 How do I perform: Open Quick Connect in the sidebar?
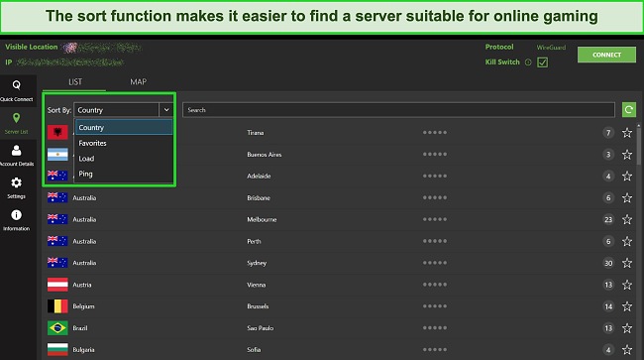[x=17, y=91]
